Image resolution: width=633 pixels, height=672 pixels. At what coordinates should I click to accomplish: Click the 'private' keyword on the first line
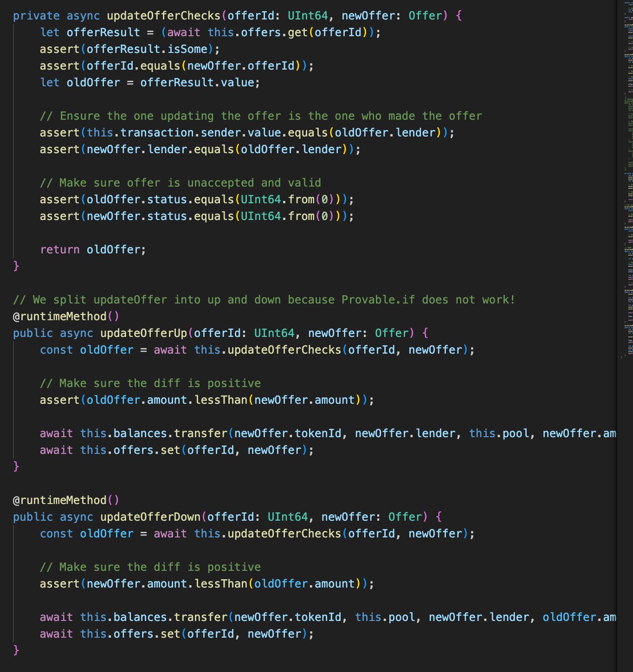click(36, 16)
